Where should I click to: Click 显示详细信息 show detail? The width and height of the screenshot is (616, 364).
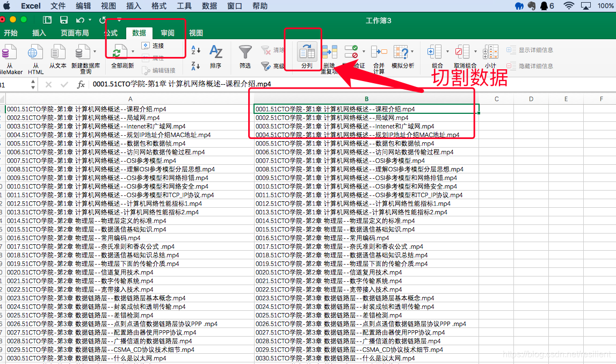(530, 50)
